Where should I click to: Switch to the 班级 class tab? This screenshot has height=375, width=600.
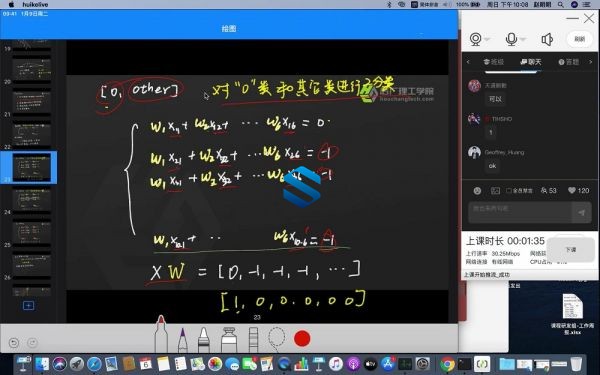494,62
